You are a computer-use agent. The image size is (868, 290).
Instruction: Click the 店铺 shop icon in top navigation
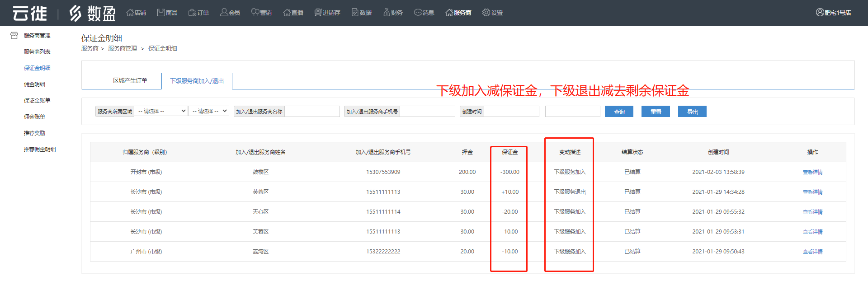130,13
